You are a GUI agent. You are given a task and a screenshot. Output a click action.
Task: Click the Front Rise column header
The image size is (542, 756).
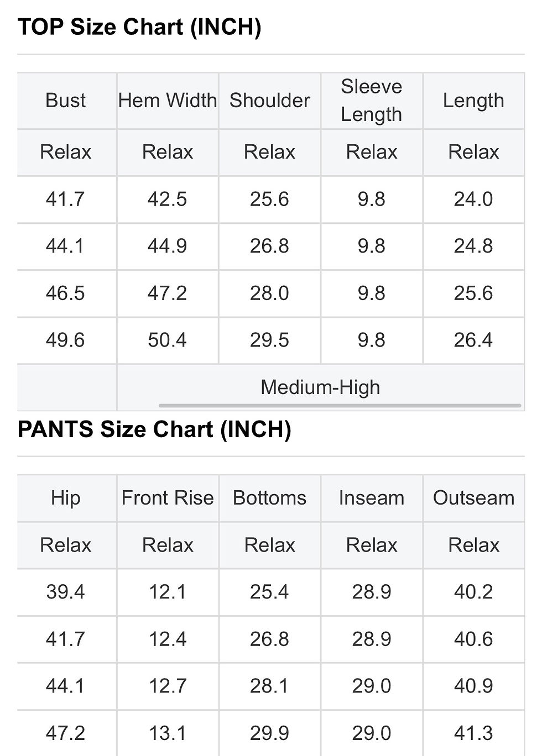click(168, 498)
